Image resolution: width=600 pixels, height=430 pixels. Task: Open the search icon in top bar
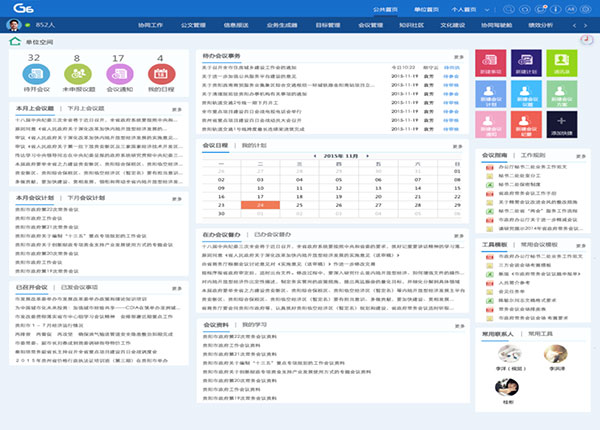(509, 9)
